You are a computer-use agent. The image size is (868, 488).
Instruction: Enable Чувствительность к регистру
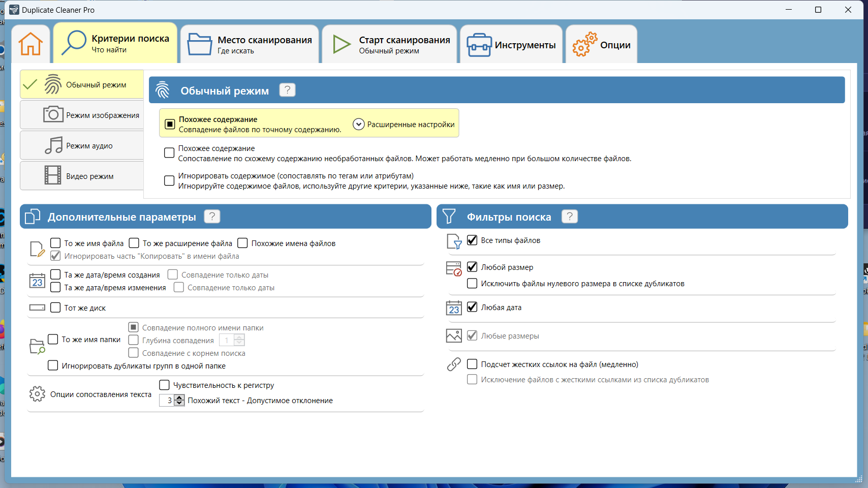(164, 385)
